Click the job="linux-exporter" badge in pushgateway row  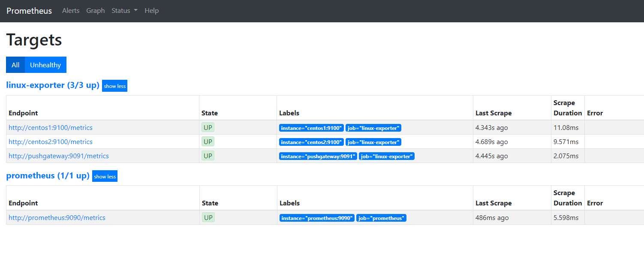pyautogui.click(x=387, y=156)
